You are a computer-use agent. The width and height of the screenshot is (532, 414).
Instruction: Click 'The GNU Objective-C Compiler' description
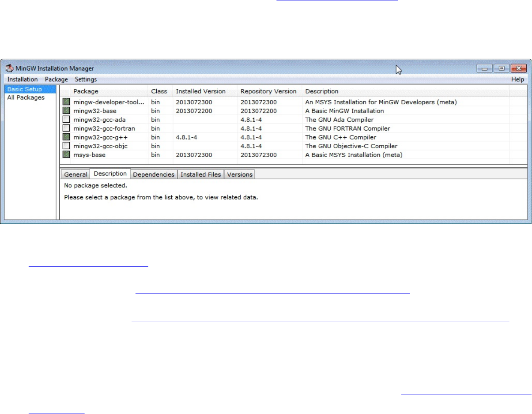coord(351,146)
